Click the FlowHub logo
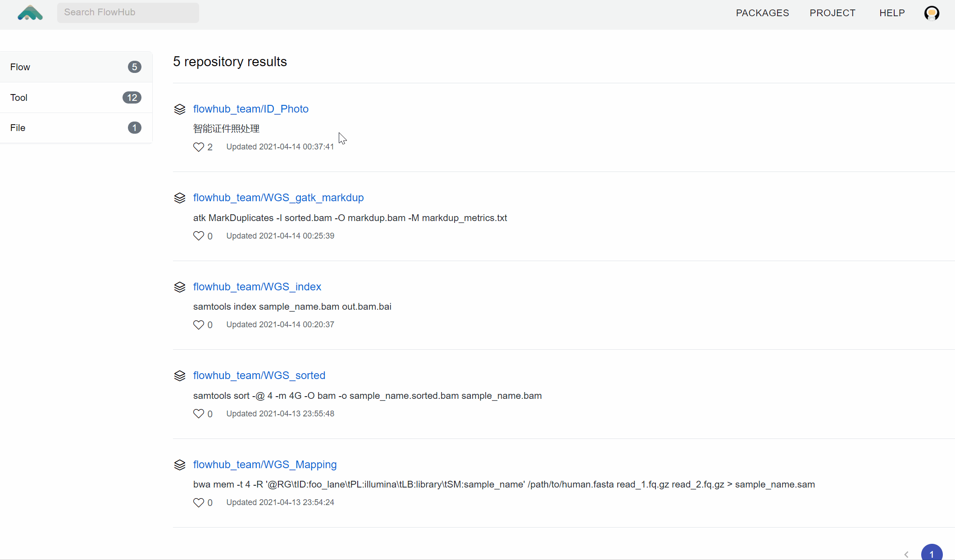The height and width of the screenshot is (560, 955). [x=30, y=13]
